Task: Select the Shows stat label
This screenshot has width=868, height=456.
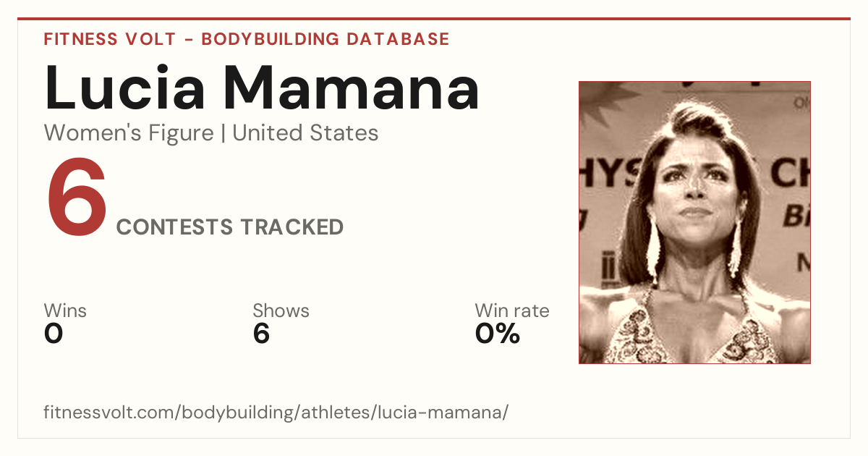Action: click(281, 311)
